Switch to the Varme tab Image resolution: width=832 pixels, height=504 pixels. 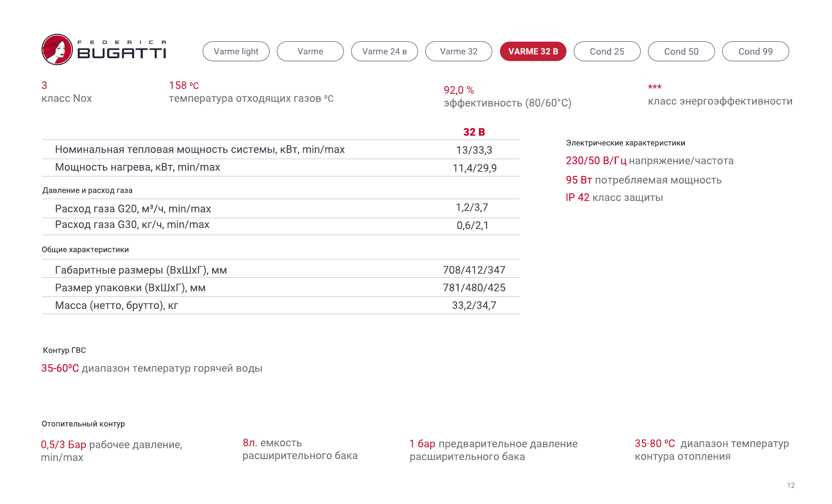tap(310, 52)
